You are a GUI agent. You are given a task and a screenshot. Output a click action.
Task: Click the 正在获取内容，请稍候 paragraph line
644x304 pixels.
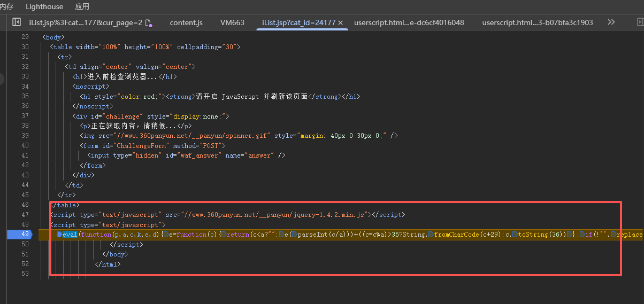click(x=135, y=126)
